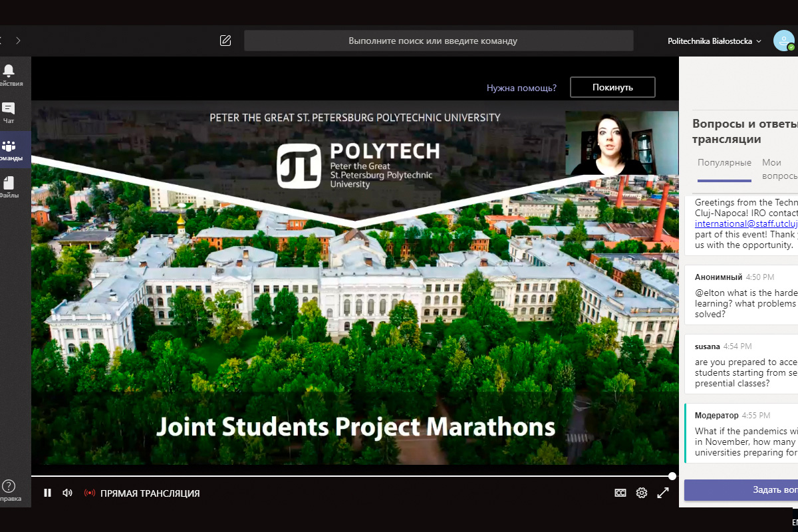The image size is (798, 532).
Task: Click the Покинуть button
Action: (612, 87)
